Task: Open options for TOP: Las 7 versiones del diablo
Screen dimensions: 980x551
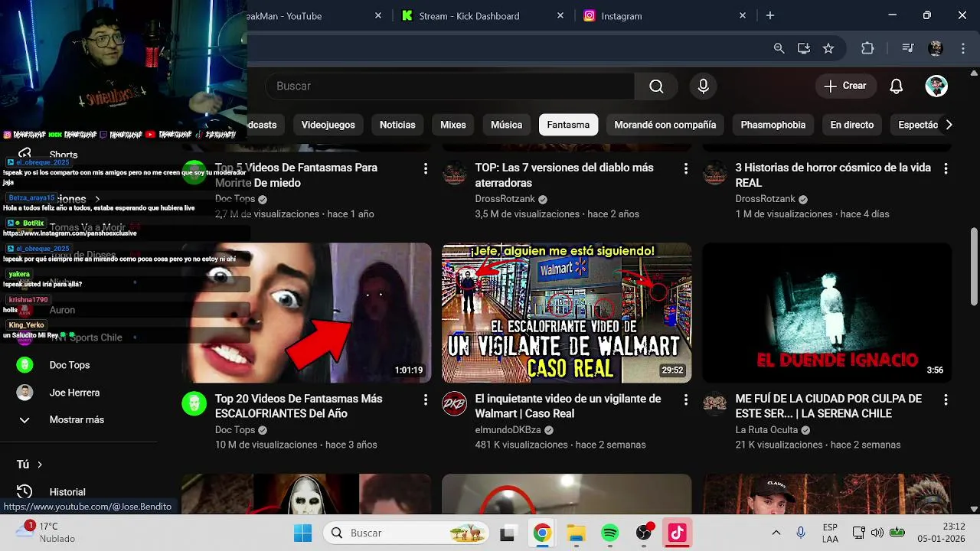Action: [x=686, y=168]
